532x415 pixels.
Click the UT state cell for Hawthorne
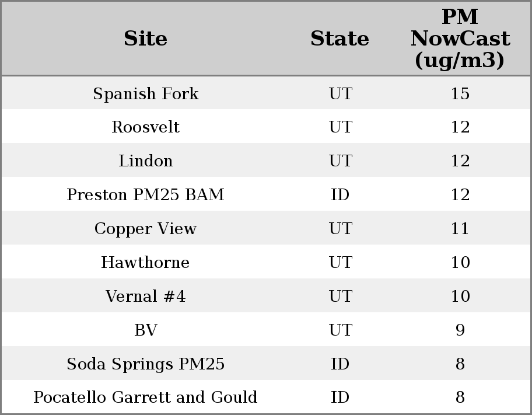pyautogui.click(x=339, y=262)
